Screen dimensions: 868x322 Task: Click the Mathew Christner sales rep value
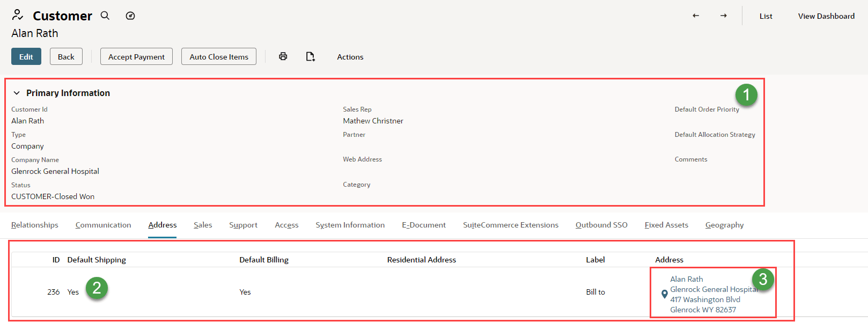[373, 121]
